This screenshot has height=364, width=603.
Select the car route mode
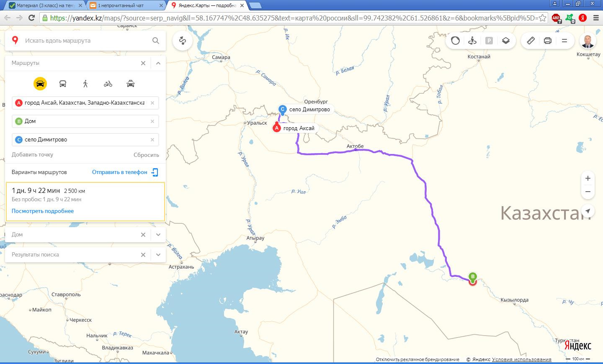[x=40, y=84]
